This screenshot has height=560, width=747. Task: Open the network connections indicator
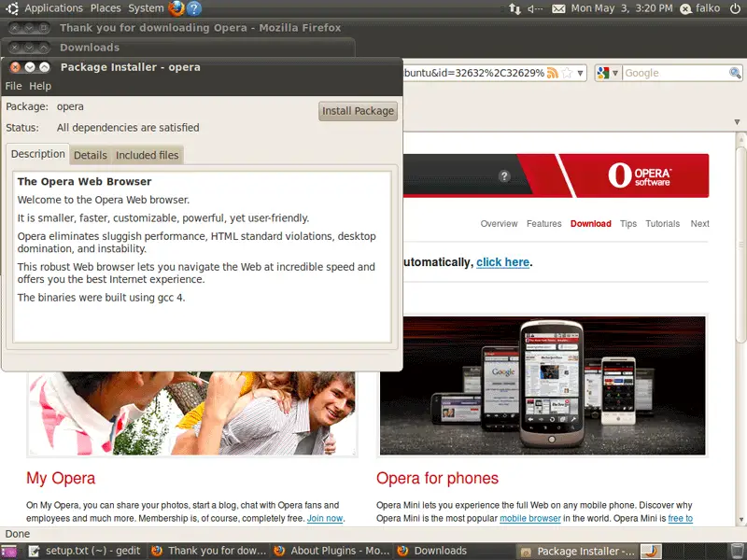click(514, 8)
